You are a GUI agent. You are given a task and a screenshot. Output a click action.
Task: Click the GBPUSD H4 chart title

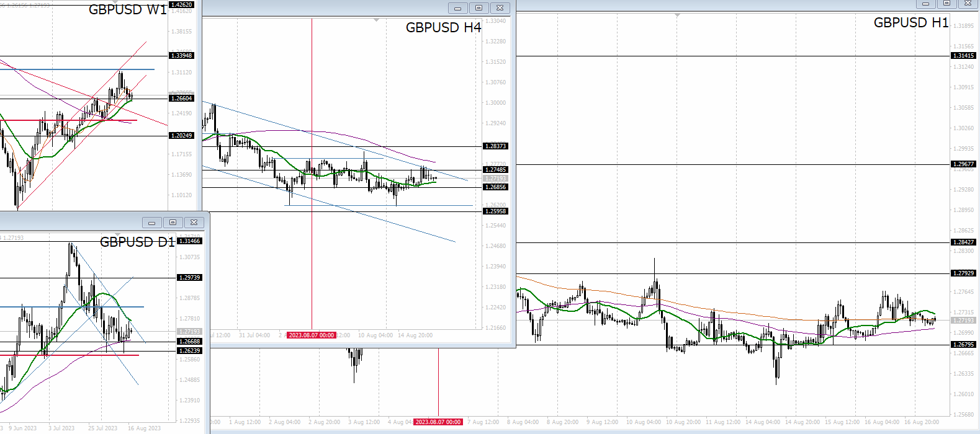(x=443, y=28)
